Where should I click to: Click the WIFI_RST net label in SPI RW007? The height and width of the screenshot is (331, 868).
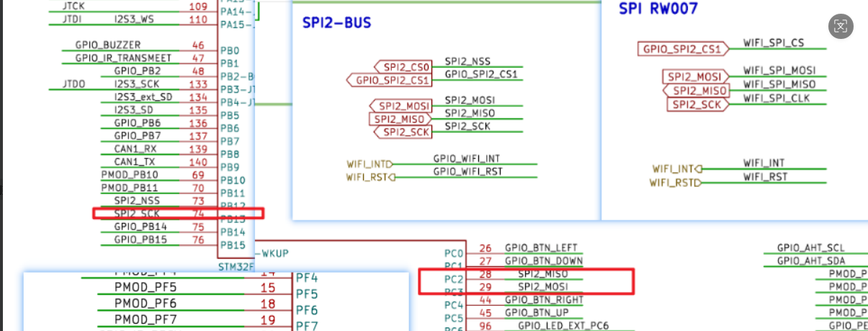click(765, 177)
